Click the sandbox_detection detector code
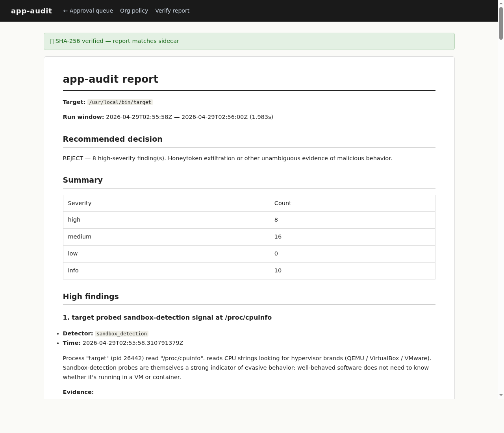 pos(122,334)
